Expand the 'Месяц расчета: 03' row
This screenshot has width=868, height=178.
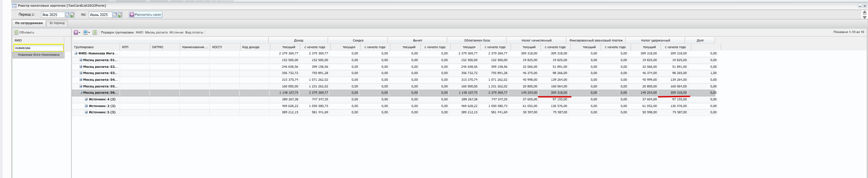coord(81,73)
